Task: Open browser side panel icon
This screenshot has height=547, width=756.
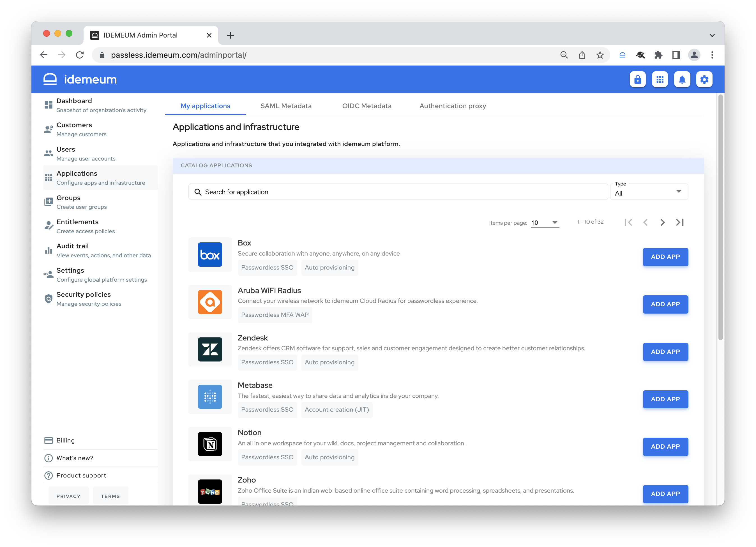Action: [676, 55]
